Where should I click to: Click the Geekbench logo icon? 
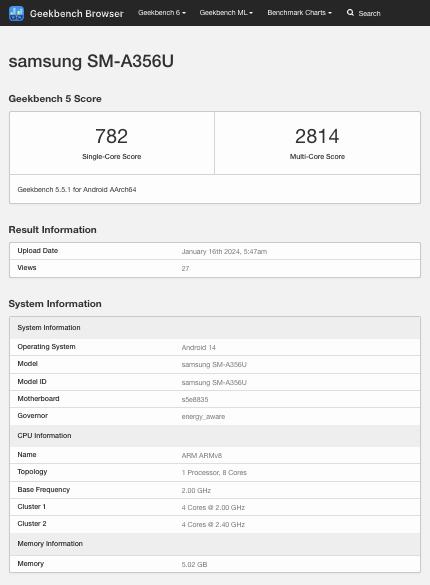[16, 13]
